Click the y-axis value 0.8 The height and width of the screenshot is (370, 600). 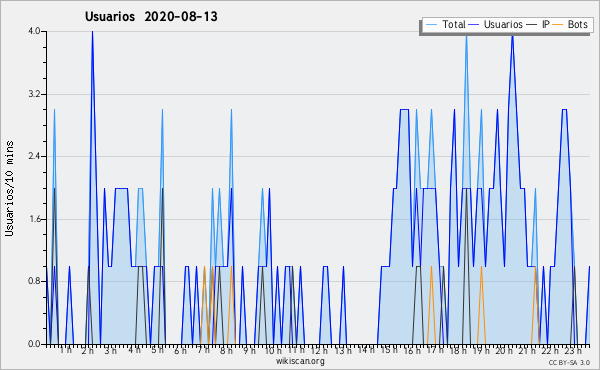34,282
